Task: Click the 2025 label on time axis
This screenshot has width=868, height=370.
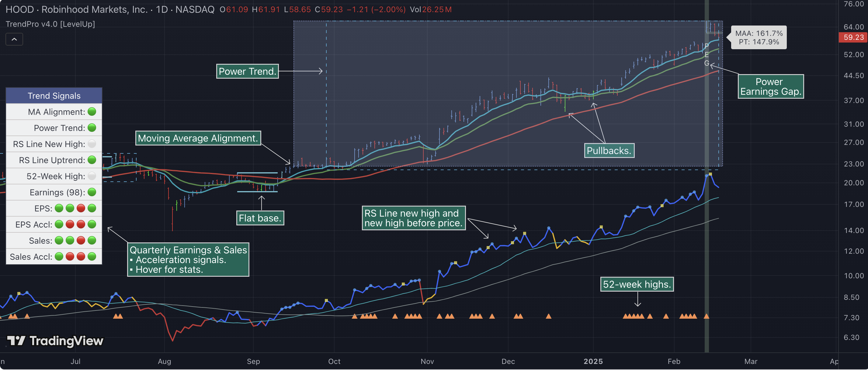Action: pos(593,361)
